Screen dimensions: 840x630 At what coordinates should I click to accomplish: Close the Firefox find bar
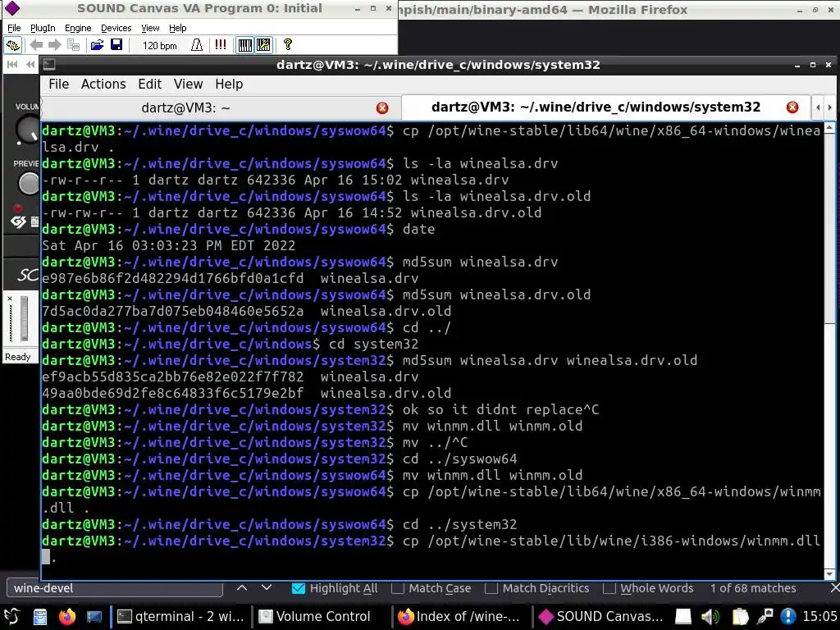coord(834,588)
